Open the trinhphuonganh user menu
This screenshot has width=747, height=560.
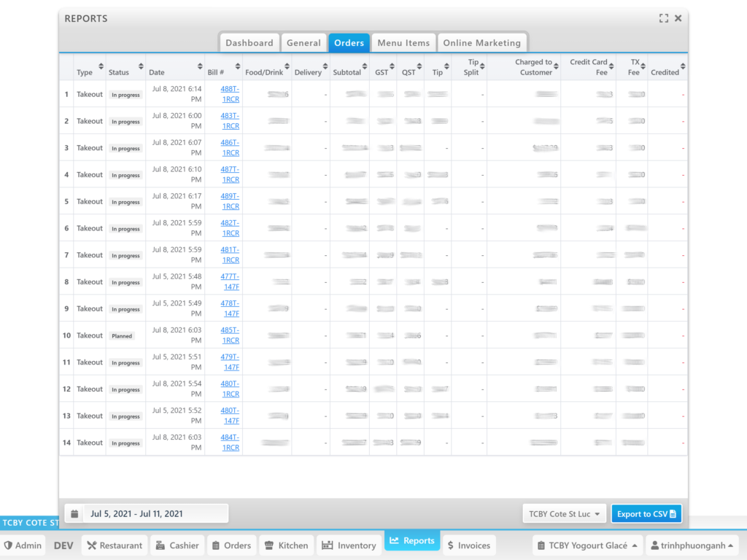[x=692, y=545]
